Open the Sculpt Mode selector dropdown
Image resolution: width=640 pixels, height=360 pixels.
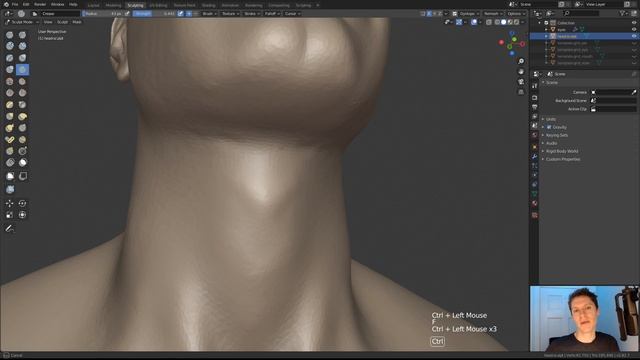(22, 22)
